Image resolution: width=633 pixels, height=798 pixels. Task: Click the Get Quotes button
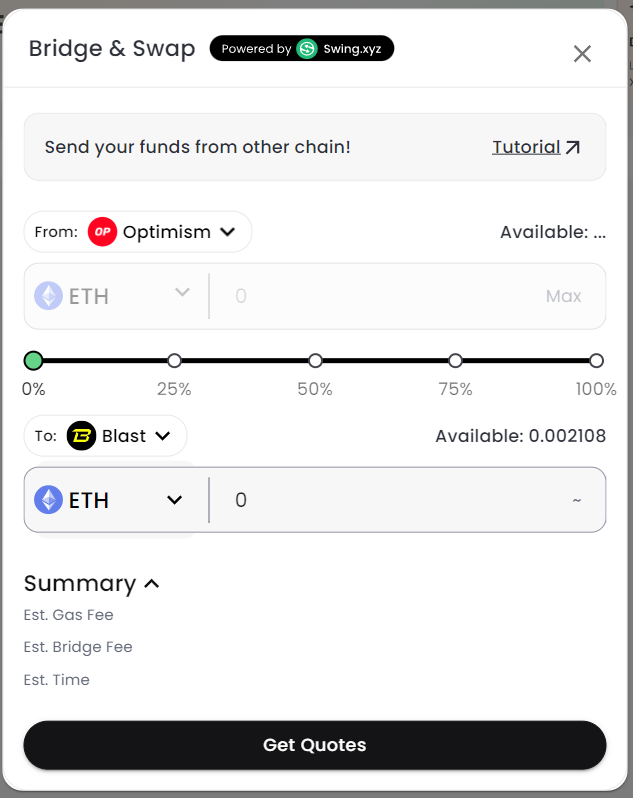(x=315, y=745)
